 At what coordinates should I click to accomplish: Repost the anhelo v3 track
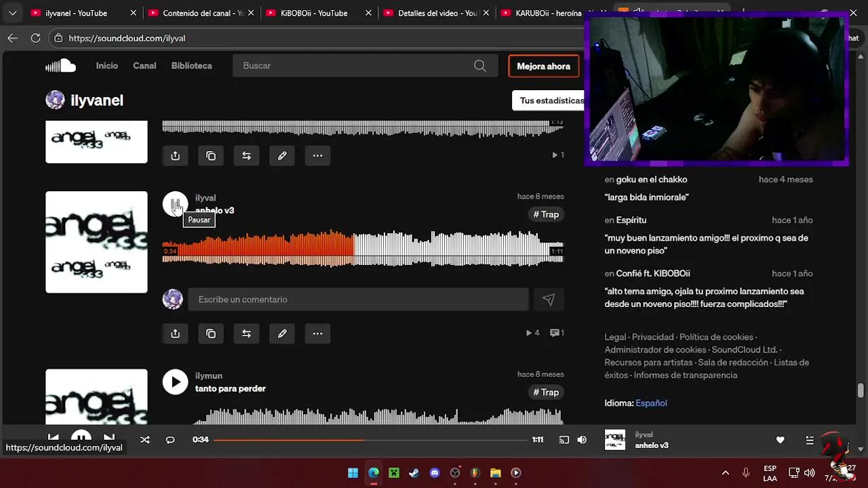246,333
